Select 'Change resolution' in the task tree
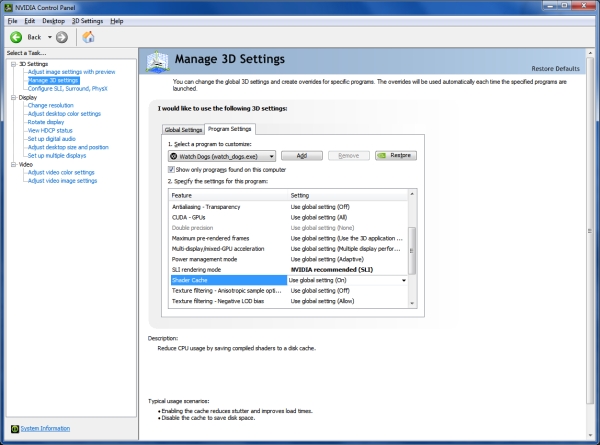 (50, 105)
